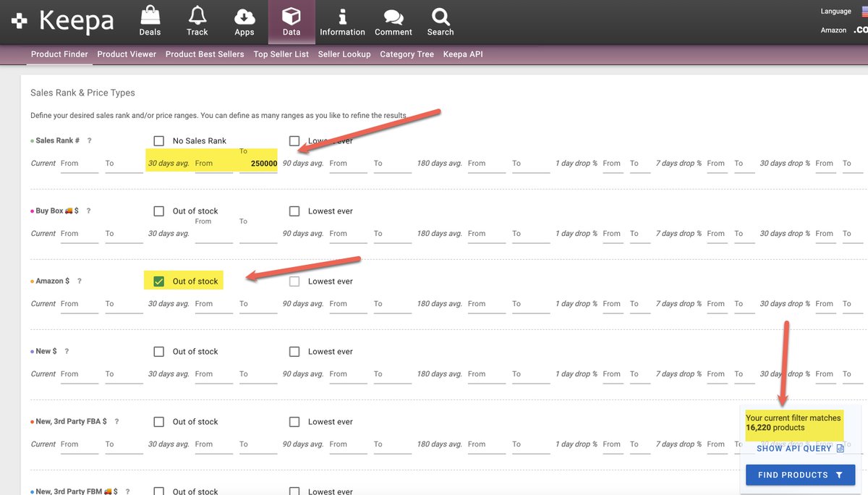Screen dimensions: 868x495
Task: Focus Buy Box $ 90 days avg. To field
Action: click(393, 234)
